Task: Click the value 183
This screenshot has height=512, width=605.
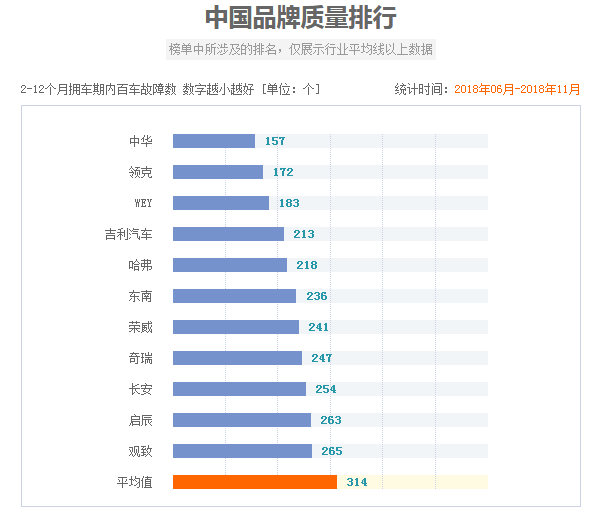Action: 289,203
